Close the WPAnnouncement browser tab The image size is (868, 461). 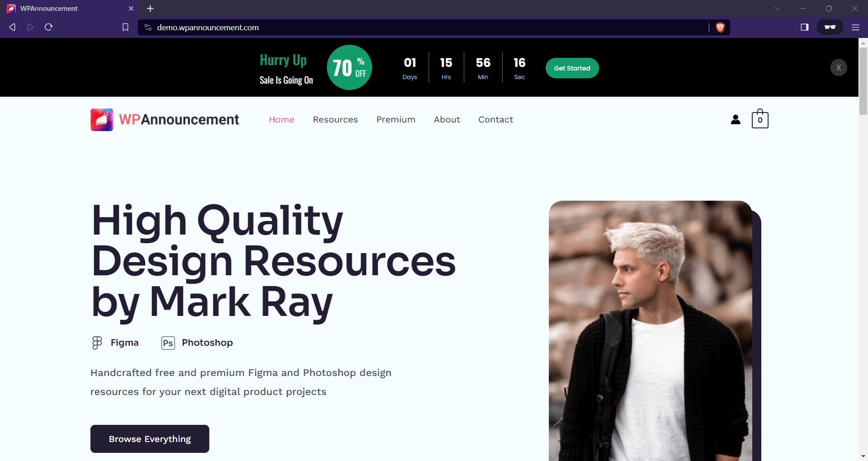[131, 9]
